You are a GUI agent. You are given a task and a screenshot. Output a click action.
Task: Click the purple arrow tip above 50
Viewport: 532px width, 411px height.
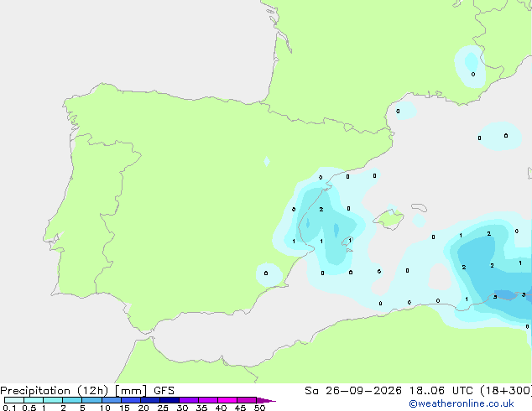click(266, 400)
